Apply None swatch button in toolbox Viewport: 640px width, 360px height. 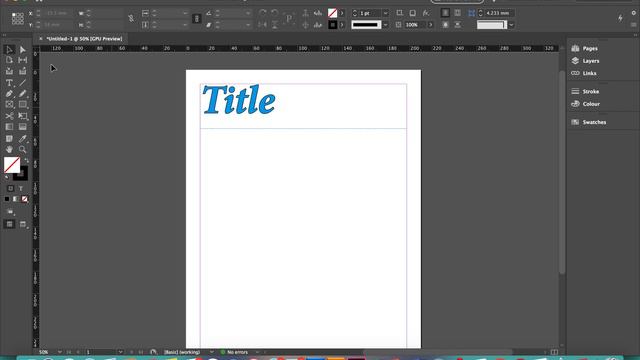pos(24,199)
